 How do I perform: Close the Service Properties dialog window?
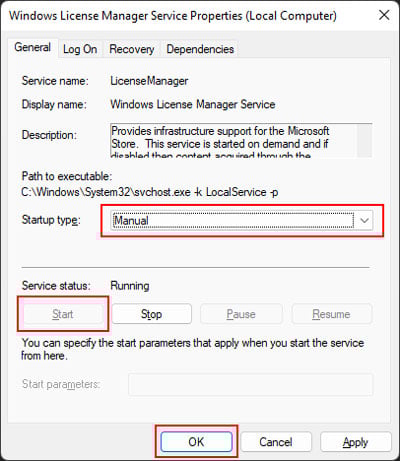tap(384, 15)
